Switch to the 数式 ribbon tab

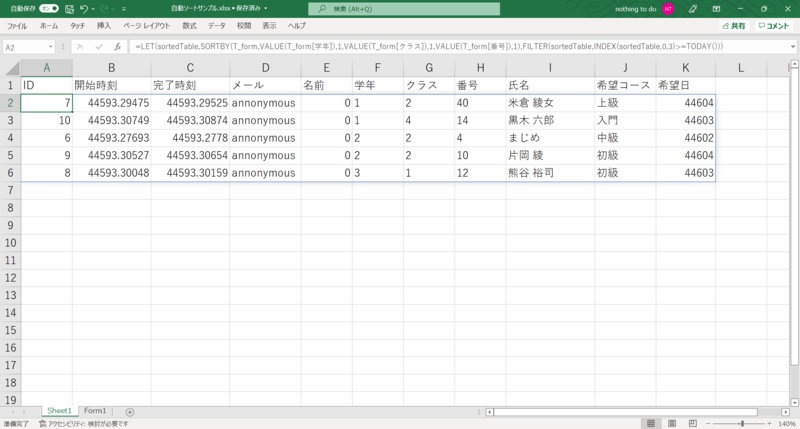pos(189,26)
